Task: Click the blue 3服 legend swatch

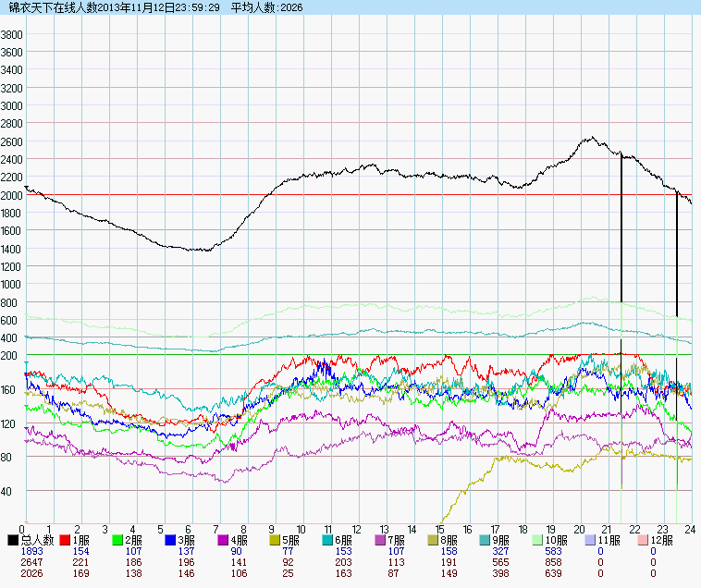Action: pos(171,540)
